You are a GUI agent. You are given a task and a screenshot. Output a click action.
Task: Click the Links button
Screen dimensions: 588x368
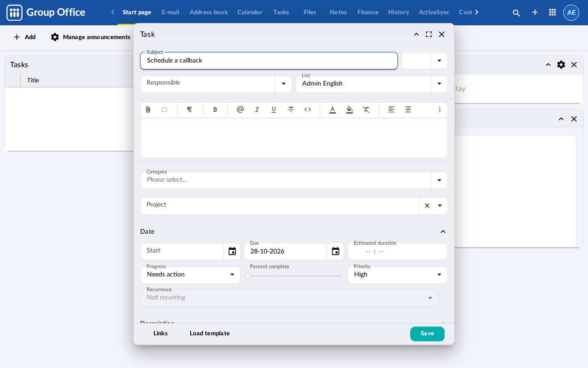pos(160,333)
